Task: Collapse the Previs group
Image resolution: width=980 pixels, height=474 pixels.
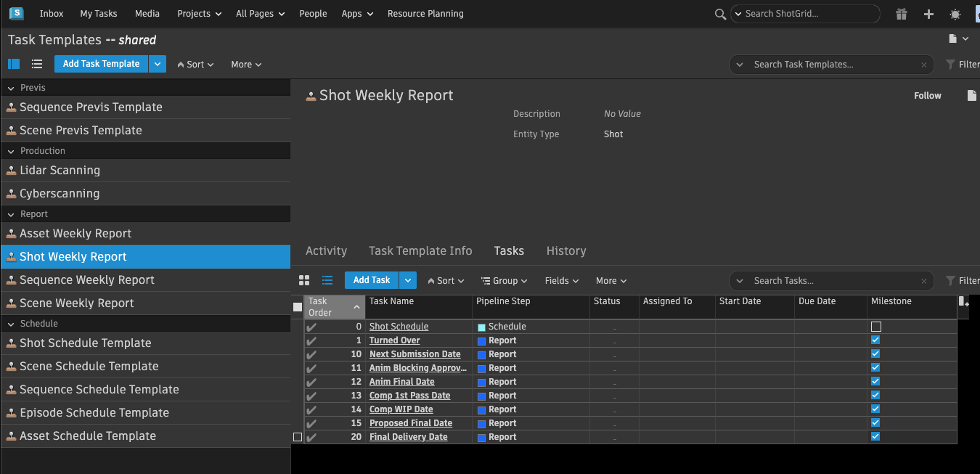Action: tap(11, 88)
